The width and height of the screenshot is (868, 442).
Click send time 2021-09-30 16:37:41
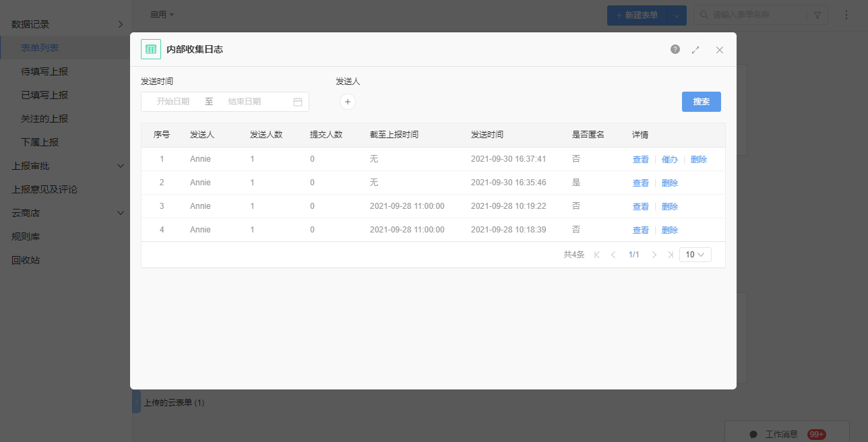(508, 159)
